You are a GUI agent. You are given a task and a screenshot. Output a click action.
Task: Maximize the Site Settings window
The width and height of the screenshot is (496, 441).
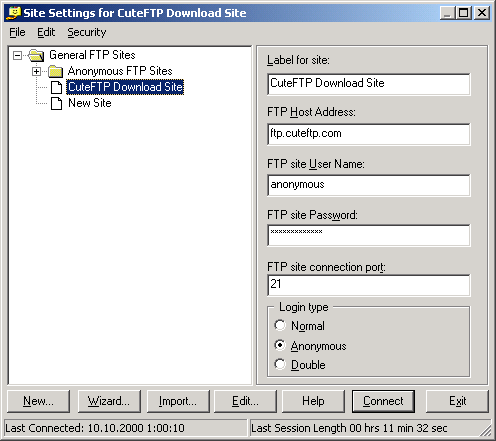click(464, 13)
